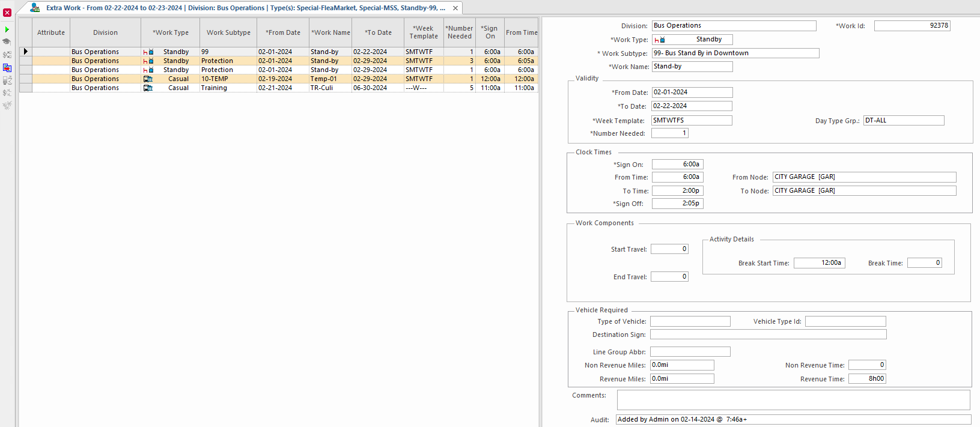The image size is (980, 427).
Task: Select the Extra Work tab title
Action: (x=245, y=8)
